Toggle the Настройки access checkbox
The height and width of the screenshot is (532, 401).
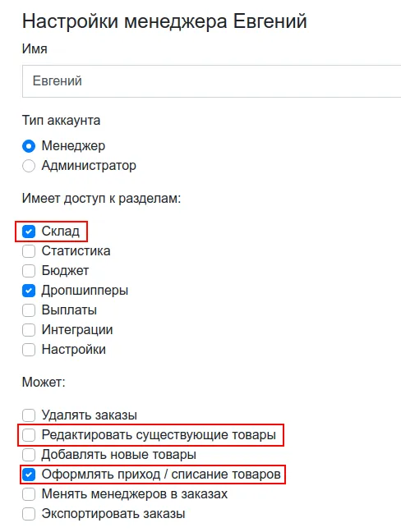pos(29,350)
